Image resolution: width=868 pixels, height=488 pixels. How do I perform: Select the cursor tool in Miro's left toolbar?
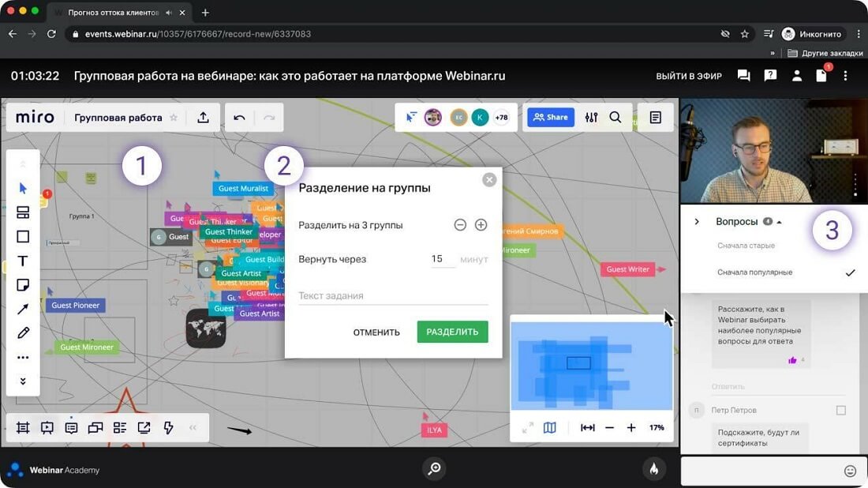[22, 188]
